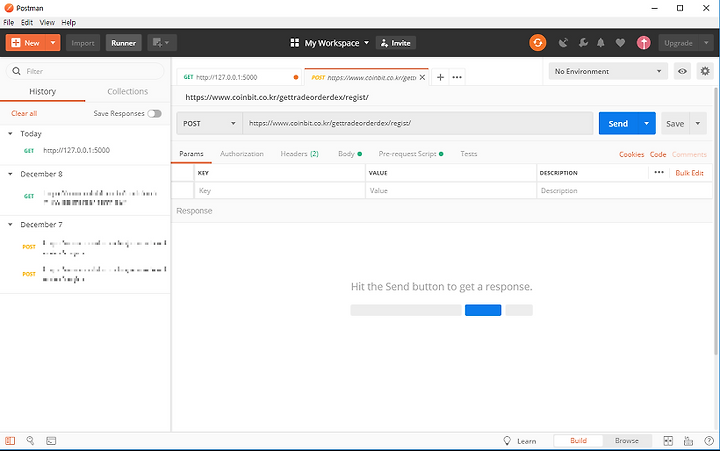Image resolution: width=720 pixels, height=451 pixels.
Task: Open the File menu
Action: click(x=9, y=23)
